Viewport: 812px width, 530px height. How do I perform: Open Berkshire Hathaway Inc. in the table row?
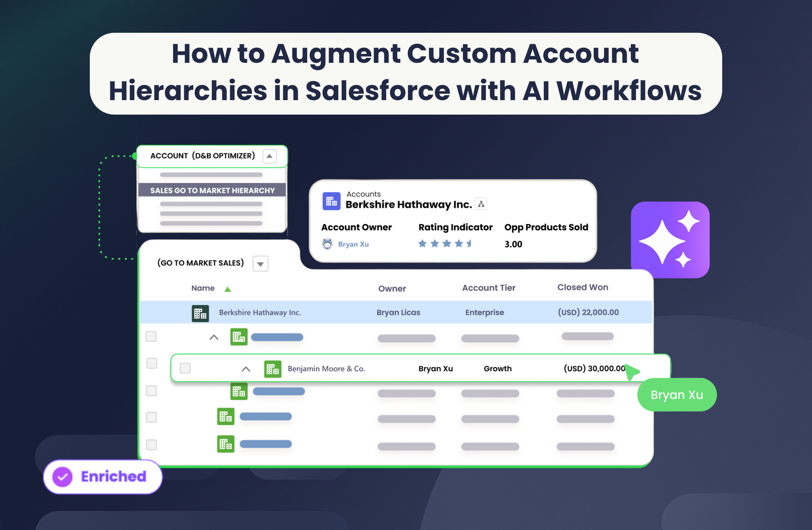pos(260,313)
